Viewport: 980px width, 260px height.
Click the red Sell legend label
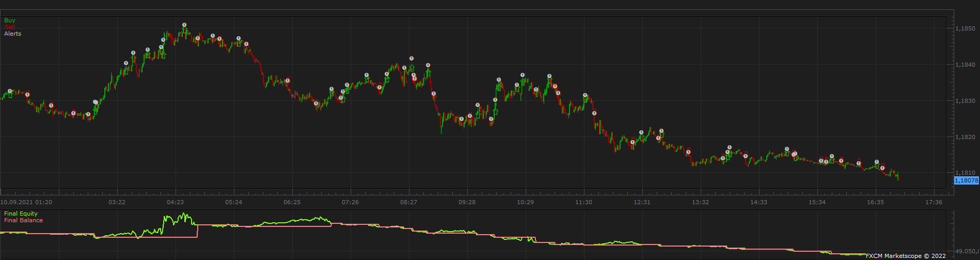pos(10,27)
